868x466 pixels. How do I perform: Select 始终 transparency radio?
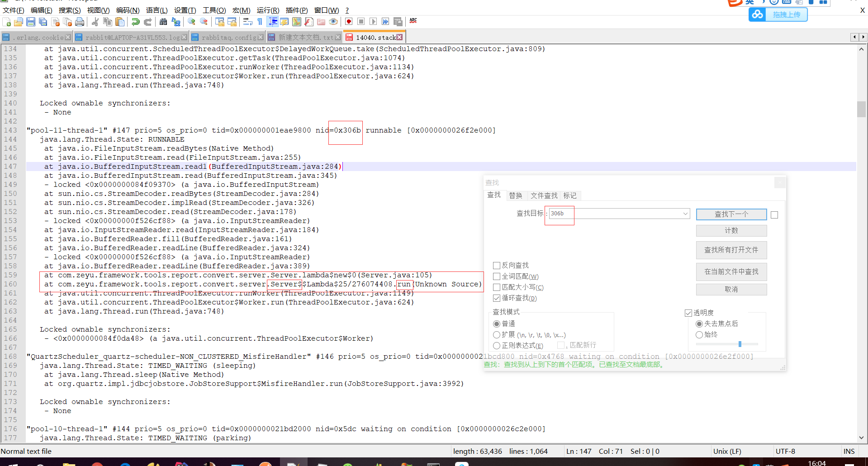pyautogui.click(x=699, y=335)
